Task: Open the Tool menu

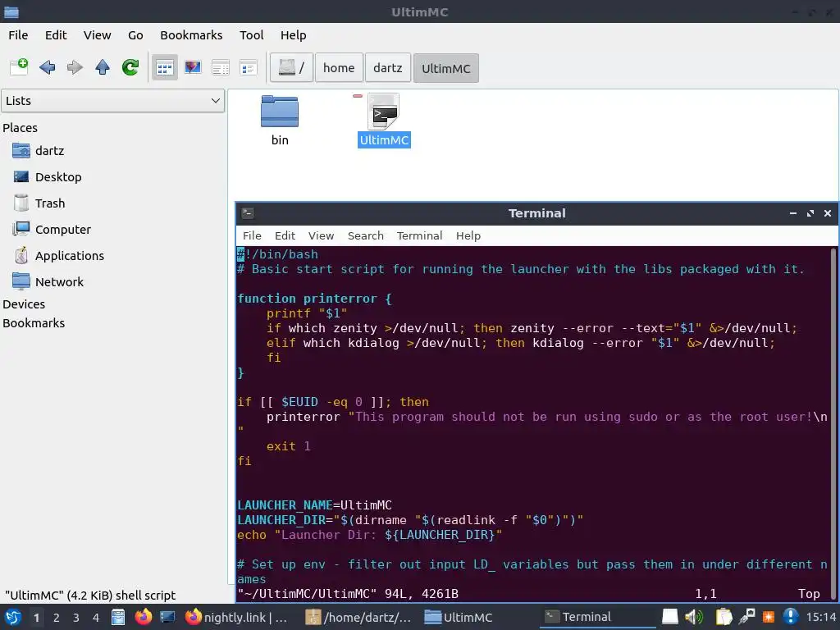Action: click(x=251, y=35)
